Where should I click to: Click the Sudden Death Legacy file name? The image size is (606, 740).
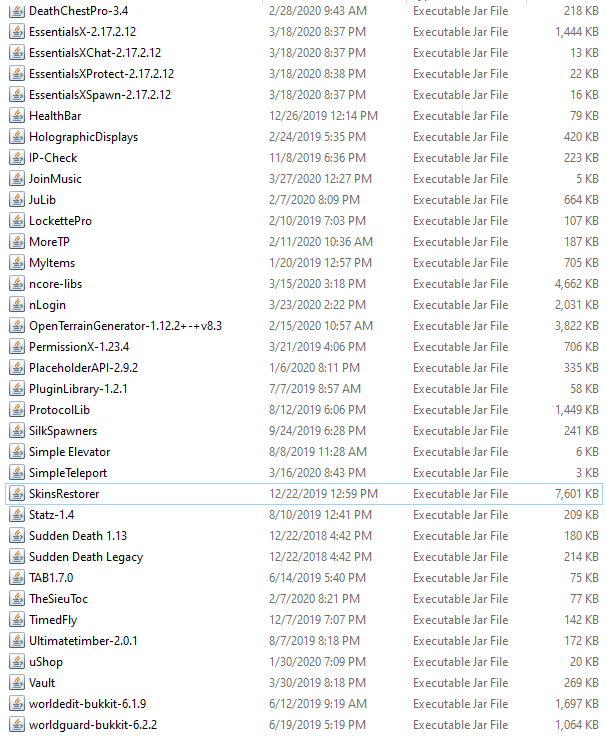86,557
